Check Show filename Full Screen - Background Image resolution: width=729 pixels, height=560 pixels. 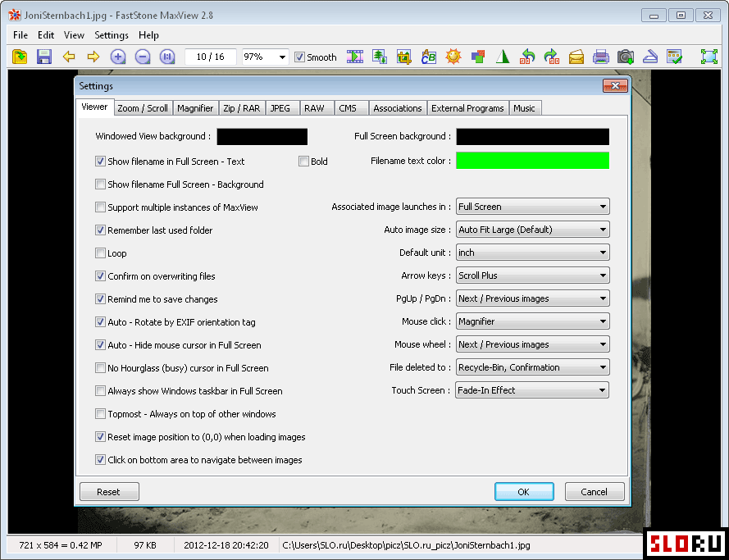coord(100,184)
